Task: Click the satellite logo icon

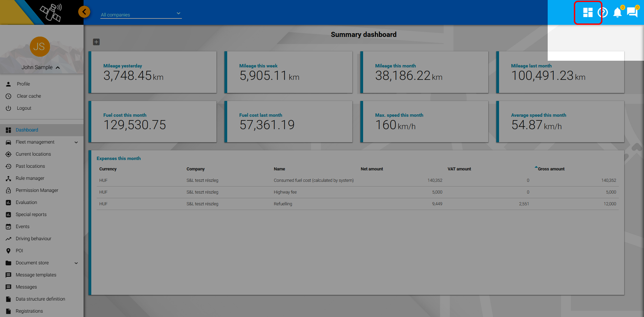Action: click(51, 13)
